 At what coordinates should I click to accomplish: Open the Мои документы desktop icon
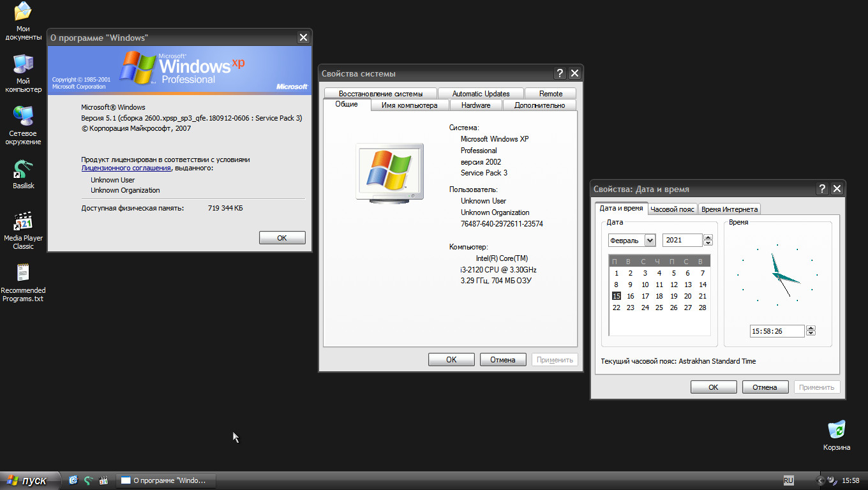click(23, 21)
